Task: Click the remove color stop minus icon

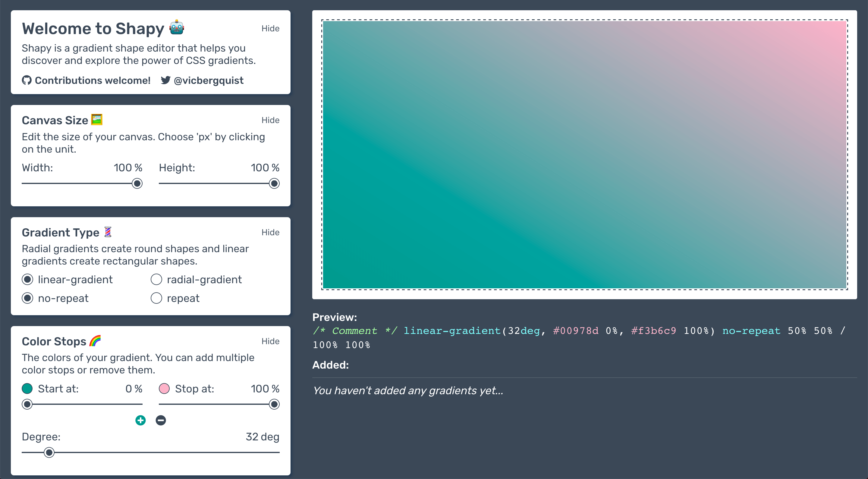Action: pos(161,420)
